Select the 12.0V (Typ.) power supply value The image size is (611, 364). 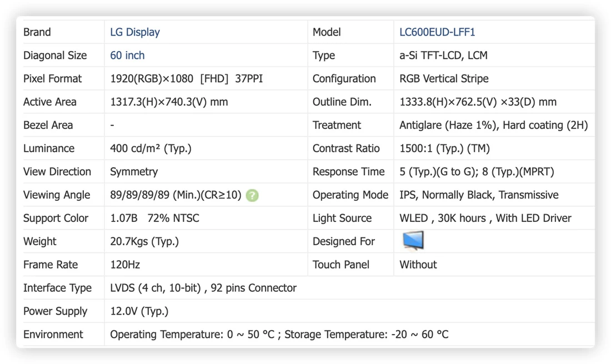click(139, 311)
